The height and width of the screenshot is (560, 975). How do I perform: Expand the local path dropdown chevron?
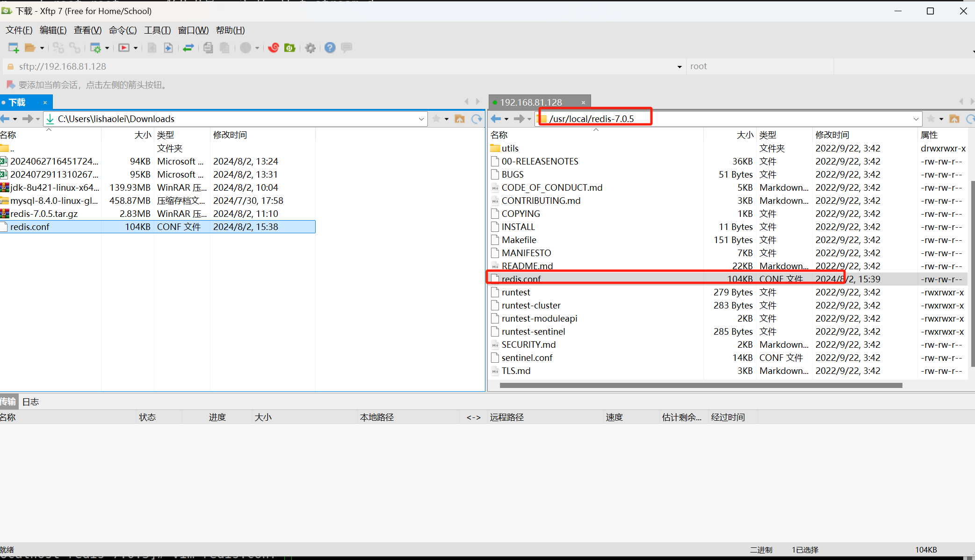421,119
